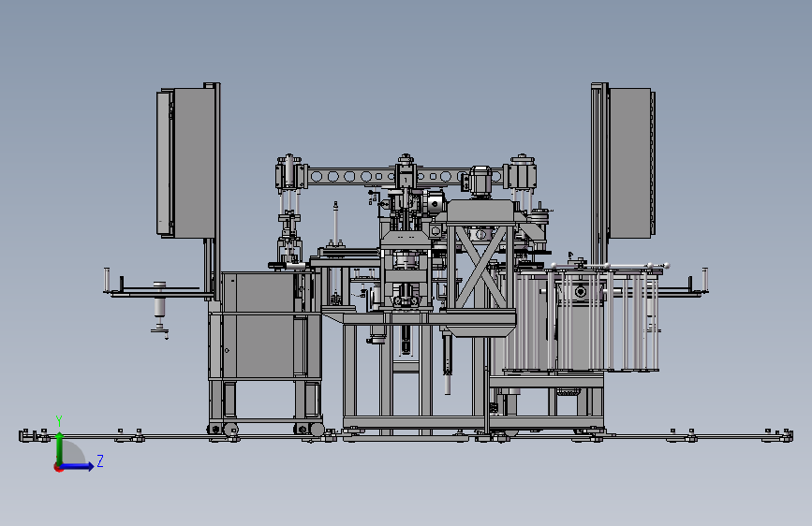Select the horizontal beam with round holes

click(406, 176)
